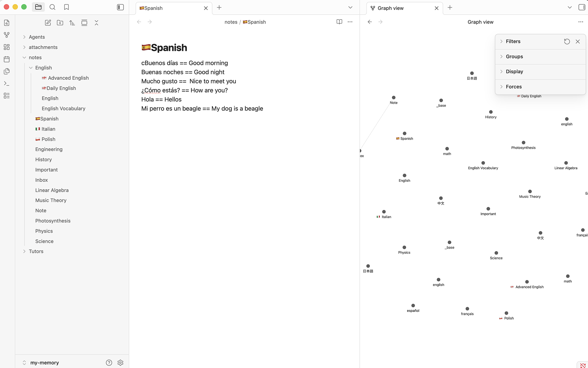588x368 pixels.
Task: Open the bookmarks icon
Action: pos(66,7)
